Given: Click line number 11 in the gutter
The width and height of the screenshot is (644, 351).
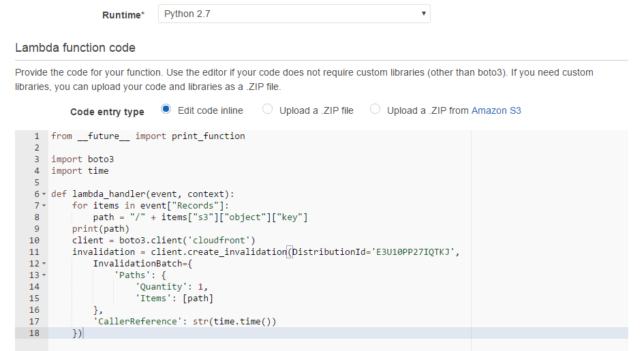Looking at the screenshot, I should click(x=34, y=252).
